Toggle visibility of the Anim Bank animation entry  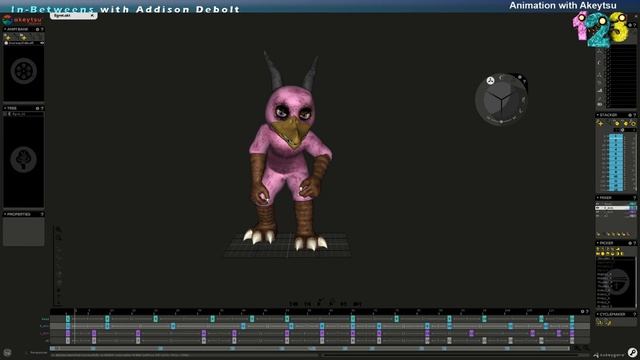[x=42, y=43]
